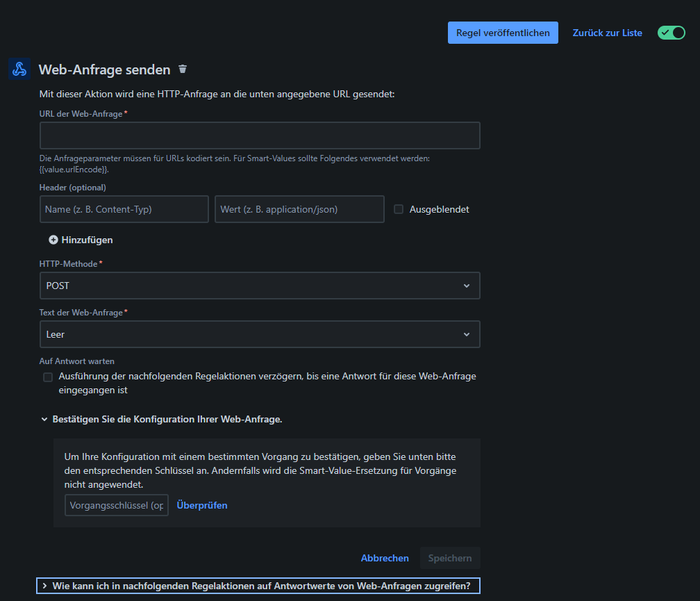Collapse the Bestätigen Sie die Konfiguration section
700x601 pixels.
(162, 419)
